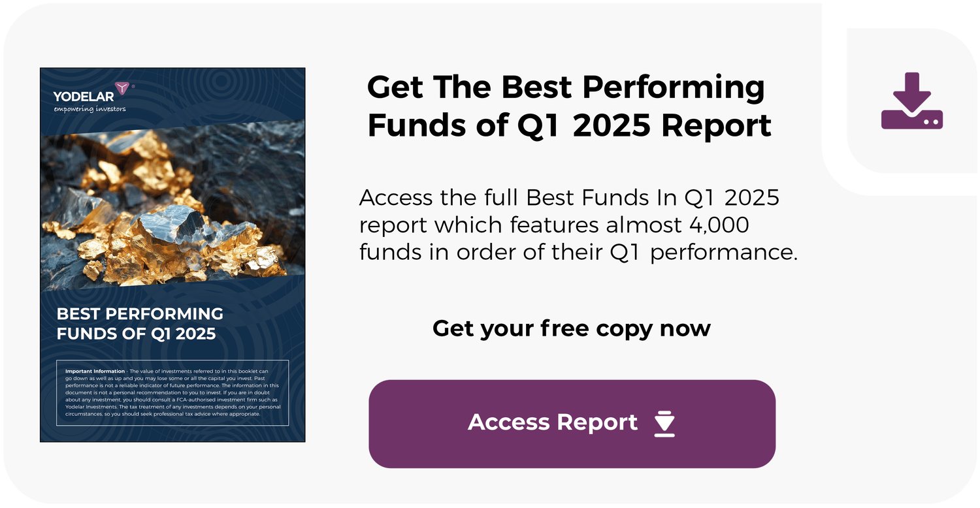Select the 'Get your free copy now' text
This screenshot has width=980, height=508.
571,328
